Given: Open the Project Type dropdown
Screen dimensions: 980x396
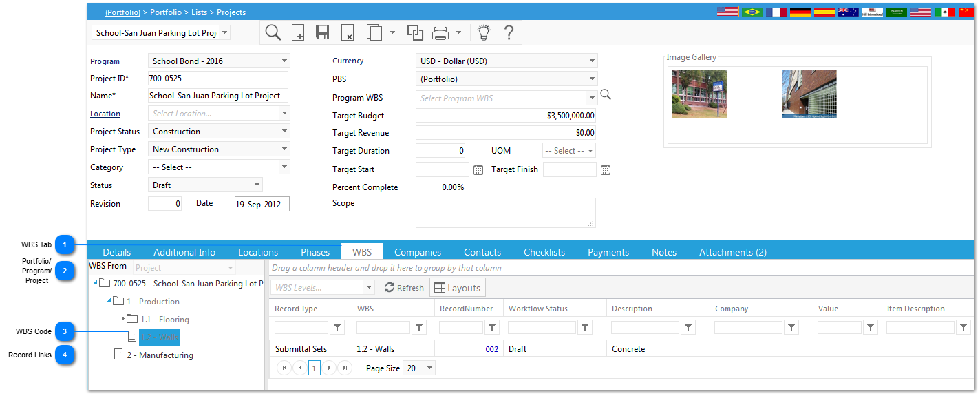Looking at the screenshot, I should click(284, 149).
